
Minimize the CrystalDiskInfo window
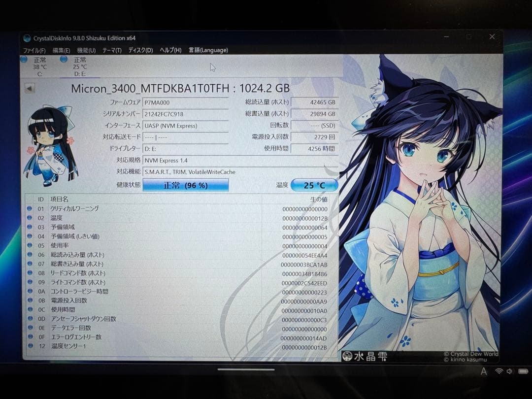pos(446,36)
